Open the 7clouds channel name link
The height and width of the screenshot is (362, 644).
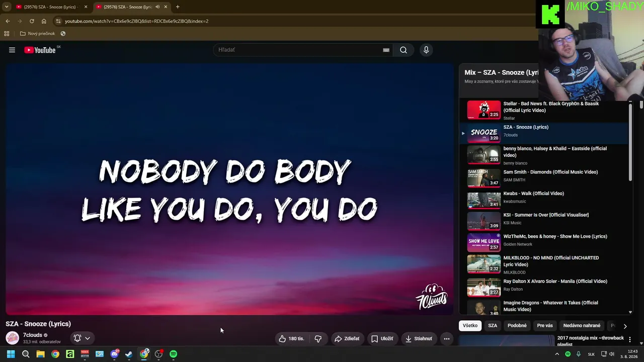[x=33, y=335]
